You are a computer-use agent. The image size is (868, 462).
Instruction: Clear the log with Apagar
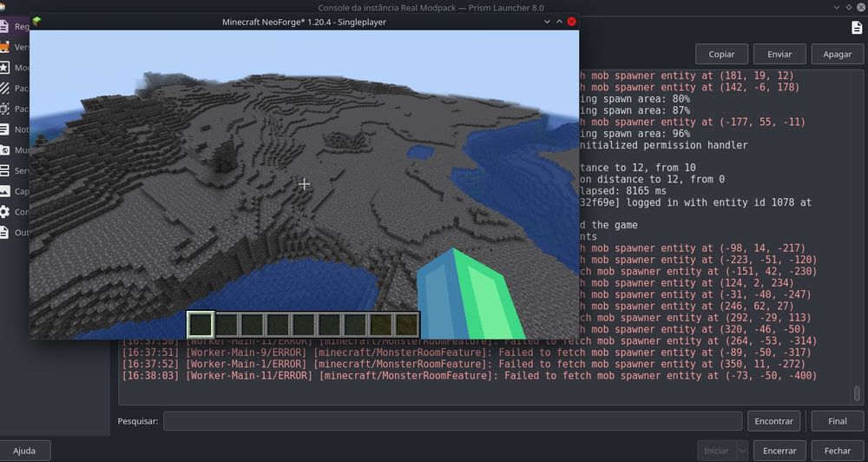[837, 55]
